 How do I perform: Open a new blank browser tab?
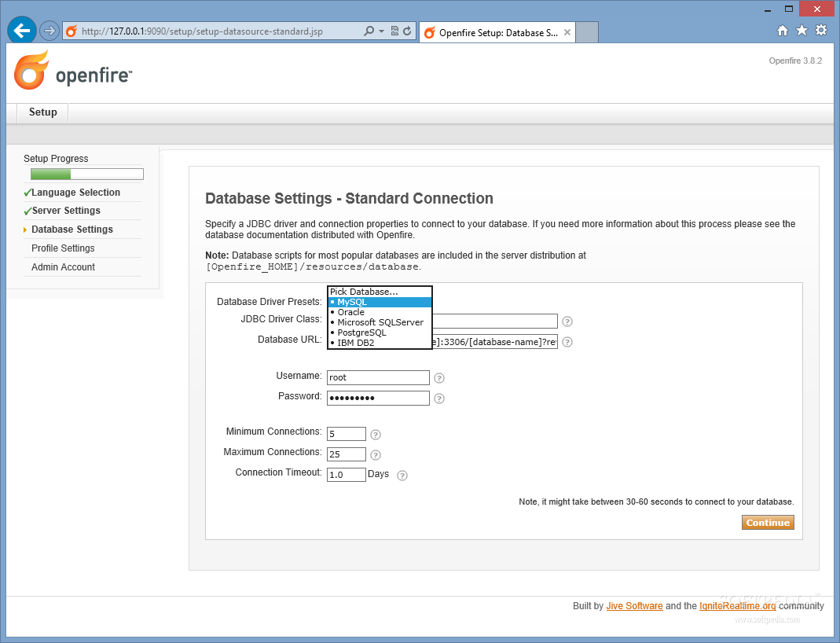pyautogui.click(x=587, y=33)
